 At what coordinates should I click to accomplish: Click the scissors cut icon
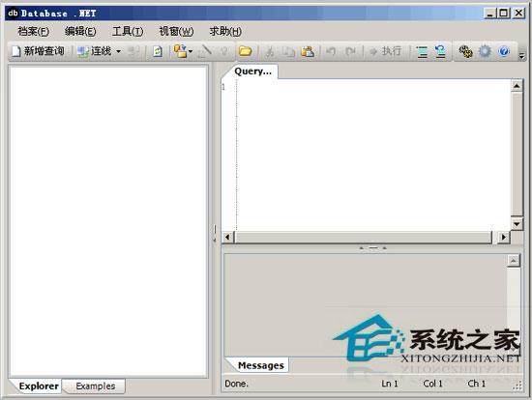pos(270,51)
